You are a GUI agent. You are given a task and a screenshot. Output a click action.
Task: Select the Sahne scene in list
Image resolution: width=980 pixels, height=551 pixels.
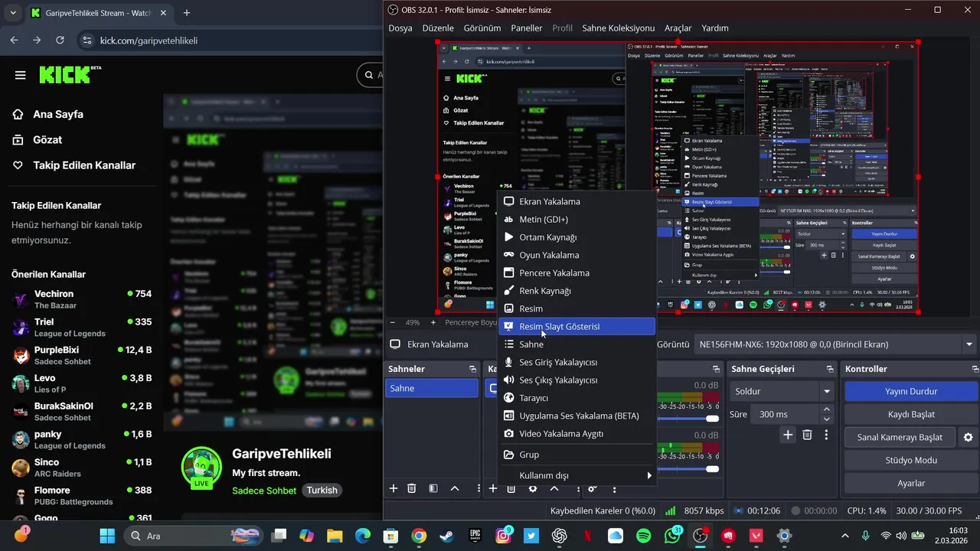[x=432, y=388]
